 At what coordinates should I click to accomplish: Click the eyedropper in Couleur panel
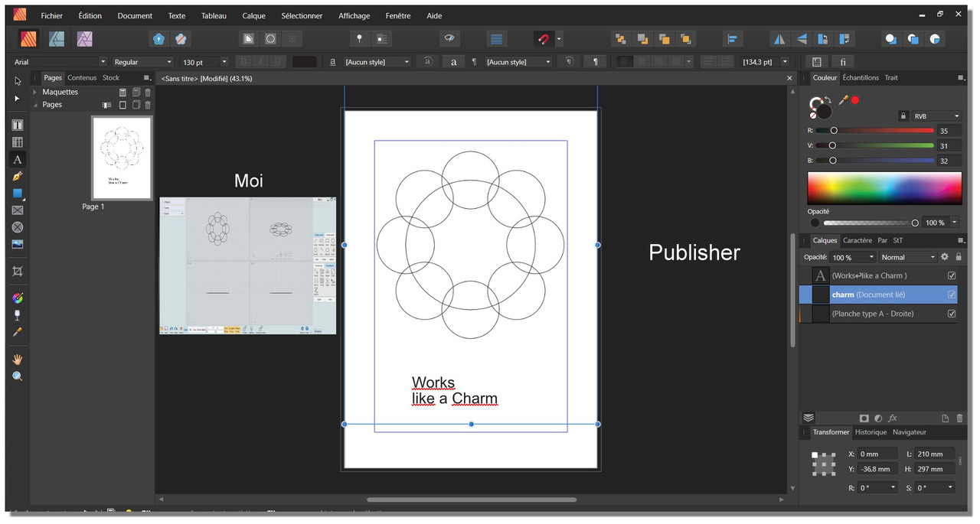(844, 99)
